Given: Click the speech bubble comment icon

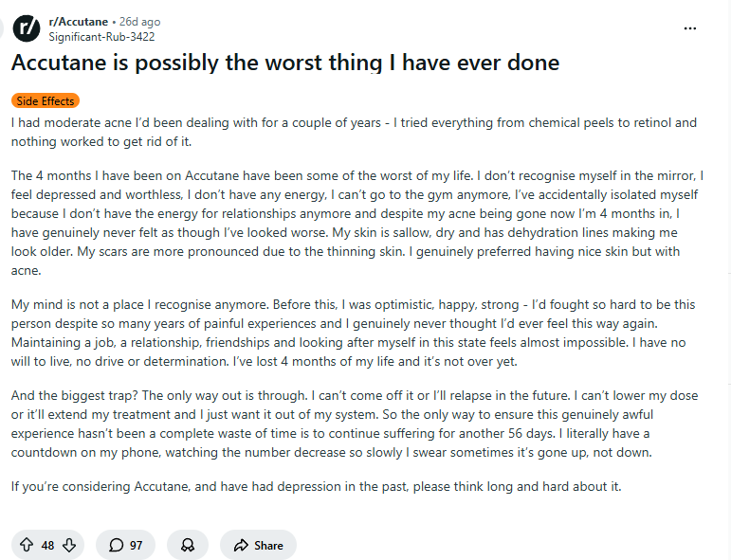Looking at the screenshot, I should click(x=116, y=545).
